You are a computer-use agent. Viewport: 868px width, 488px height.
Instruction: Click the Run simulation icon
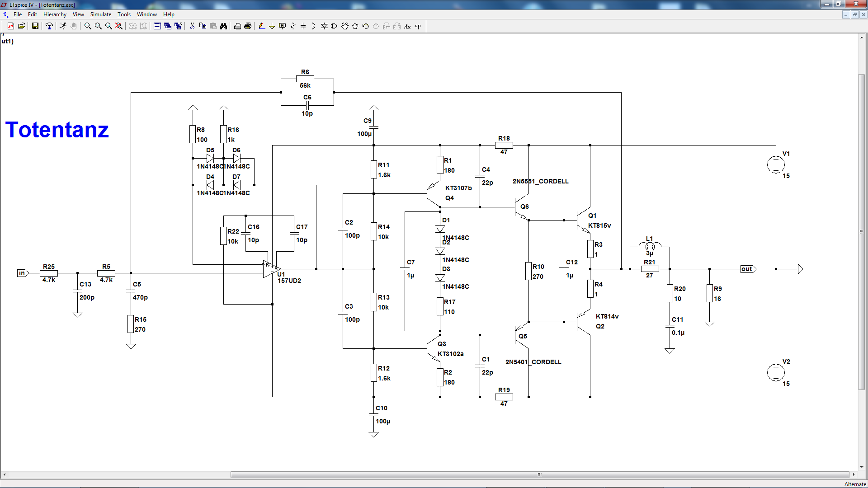[63, 26]
